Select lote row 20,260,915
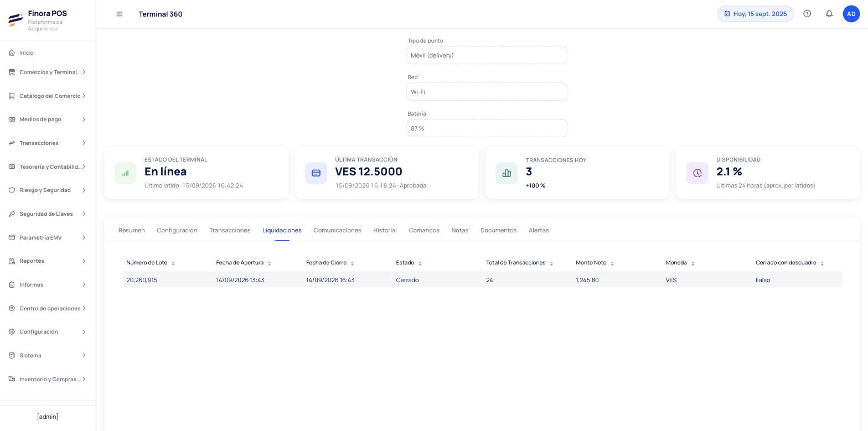868x431 pixels. click(482, 280)
